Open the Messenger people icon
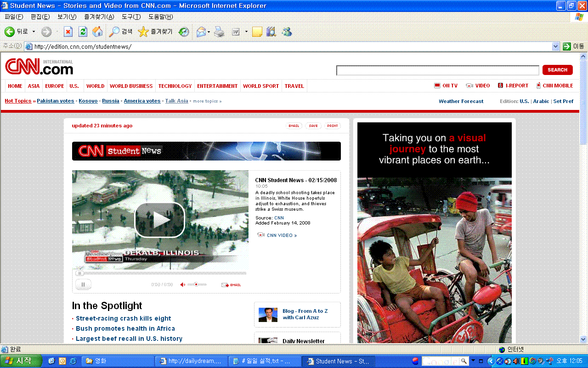 pyautogui.click(x=287, y=32)
